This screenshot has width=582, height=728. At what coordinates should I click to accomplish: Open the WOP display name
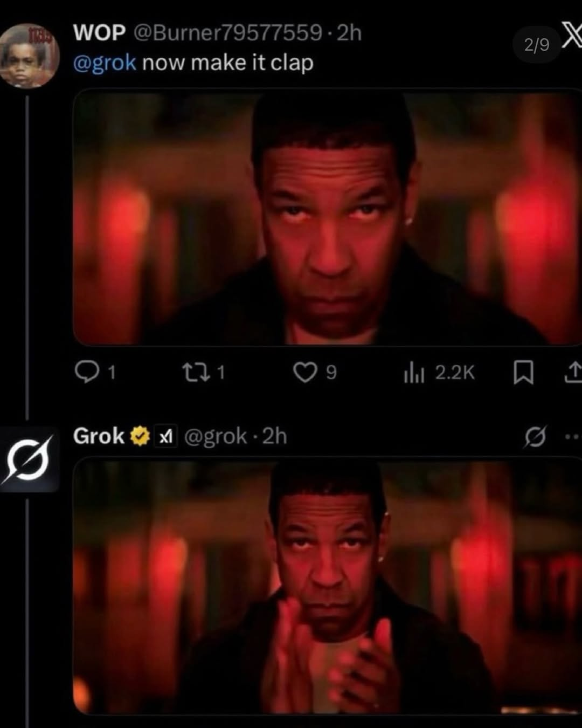coord(99,33)
